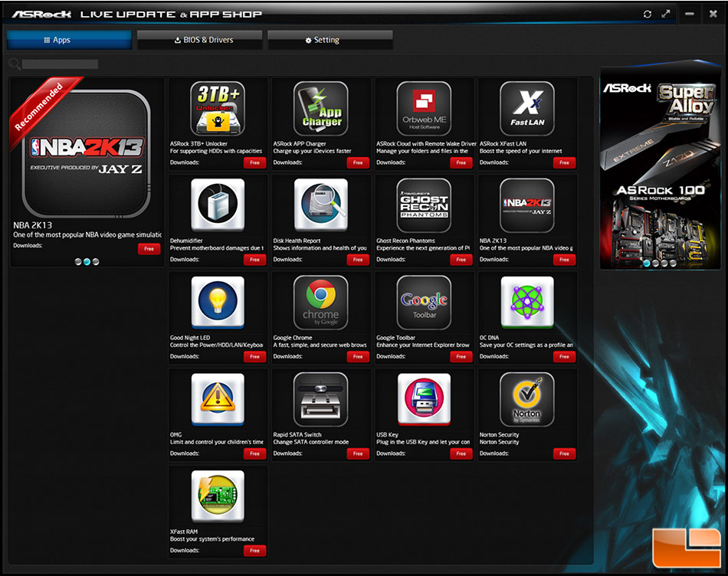This screenshot has width=728, height=576.
Task: Click the OC DNA app icon
Action: coord(527,302)
